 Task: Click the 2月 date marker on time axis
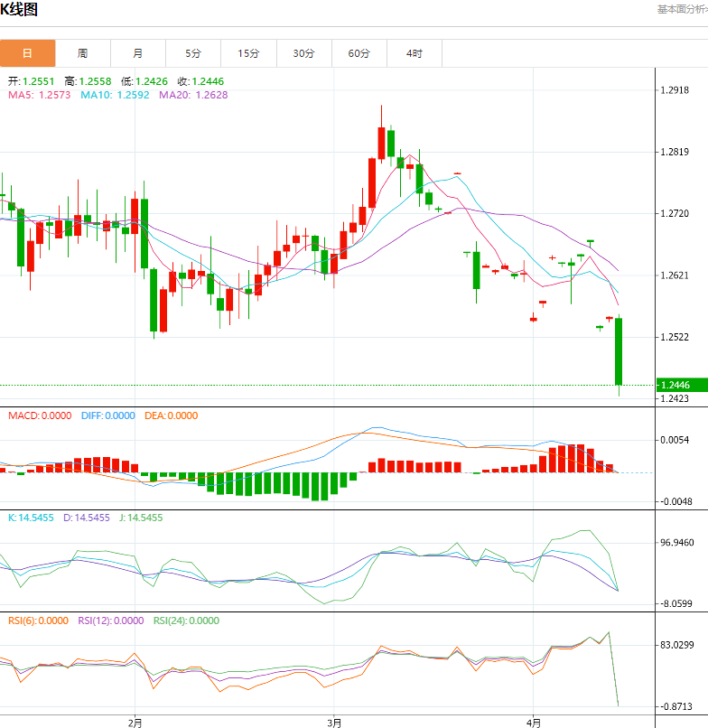pyautogui.click(x=135, y=722)
